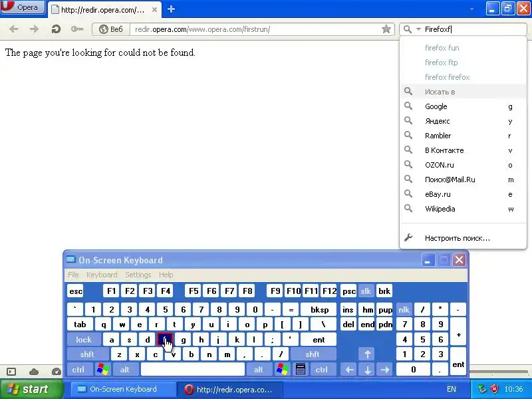Viewport: 532px width, 399px height.
Task: Toggle the caps lock key
Action: point(84,339)
